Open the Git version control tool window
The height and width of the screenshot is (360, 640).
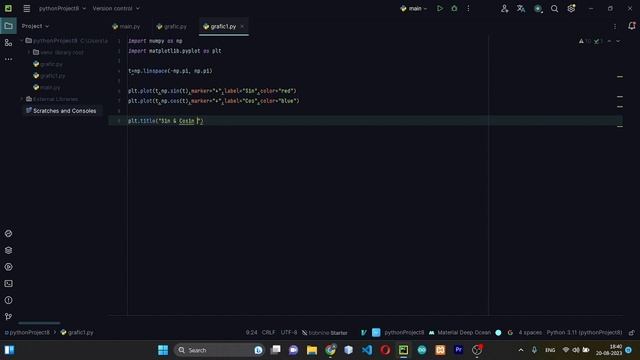(x=8, y=316)
